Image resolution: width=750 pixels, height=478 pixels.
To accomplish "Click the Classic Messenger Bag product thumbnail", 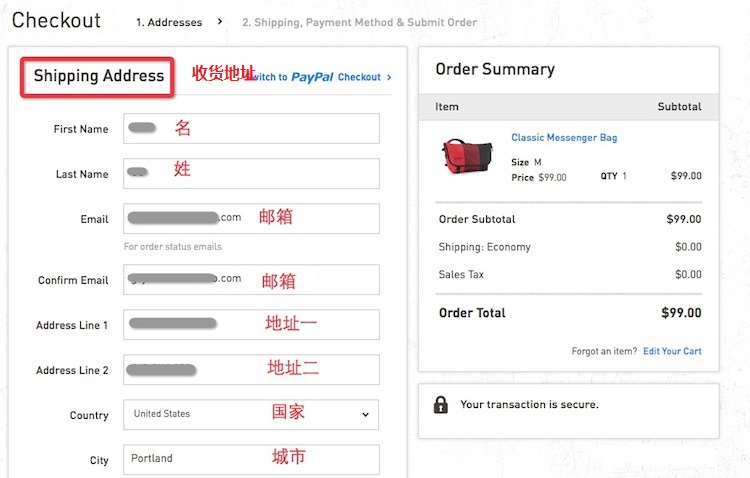I will [x=467, y=156].
